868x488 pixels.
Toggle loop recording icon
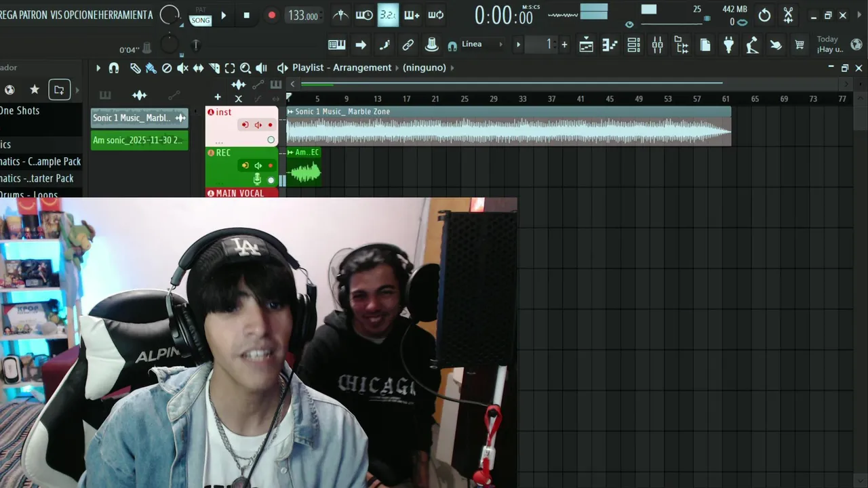[x=435, y=15]
